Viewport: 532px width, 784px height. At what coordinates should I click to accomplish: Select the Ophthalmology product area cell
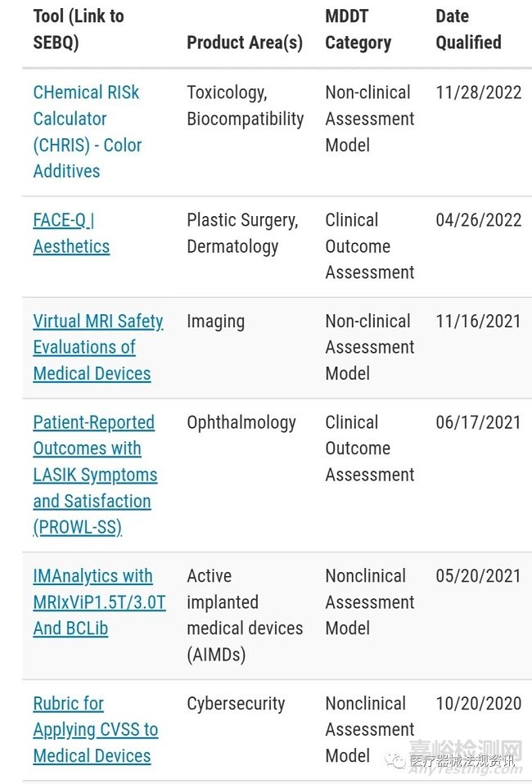coord(241,422)
